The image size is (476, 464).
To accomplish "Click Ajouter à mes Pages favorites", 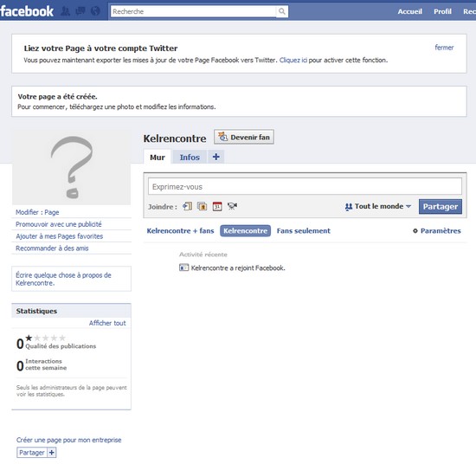I will pyautogui.click(x=59, y=236).
